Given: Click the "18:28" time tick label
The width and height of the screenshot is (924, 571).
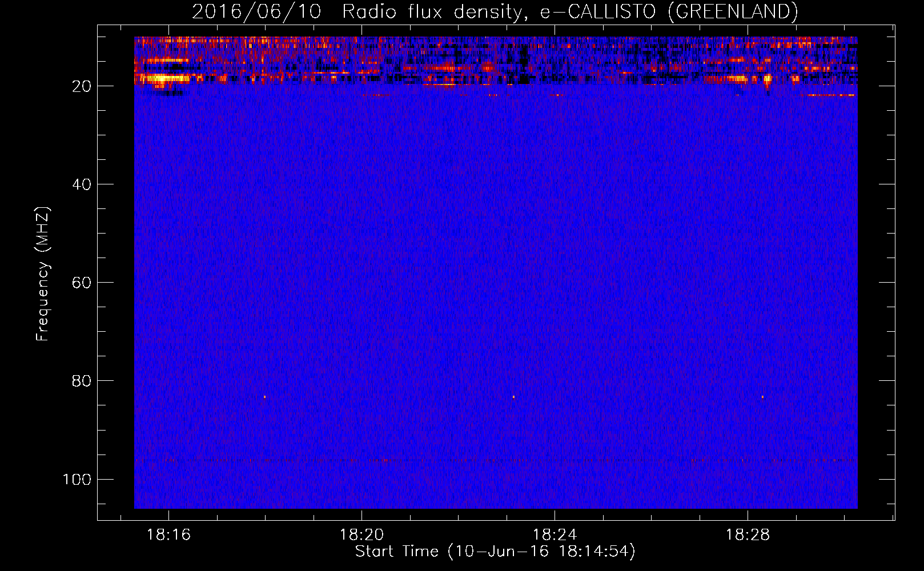Looking at the screenshot, I should (x=748, y=534).
